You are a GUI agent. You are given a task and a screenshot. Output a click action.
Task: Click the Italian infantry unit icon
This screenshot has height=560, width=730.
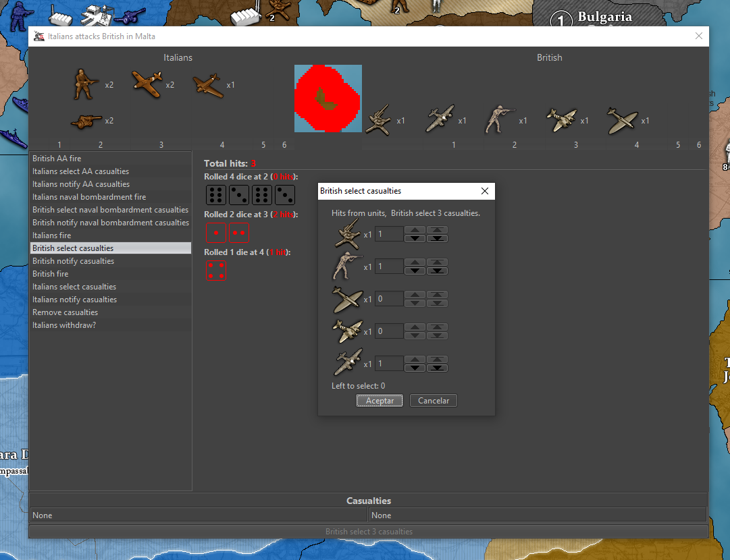86,84
